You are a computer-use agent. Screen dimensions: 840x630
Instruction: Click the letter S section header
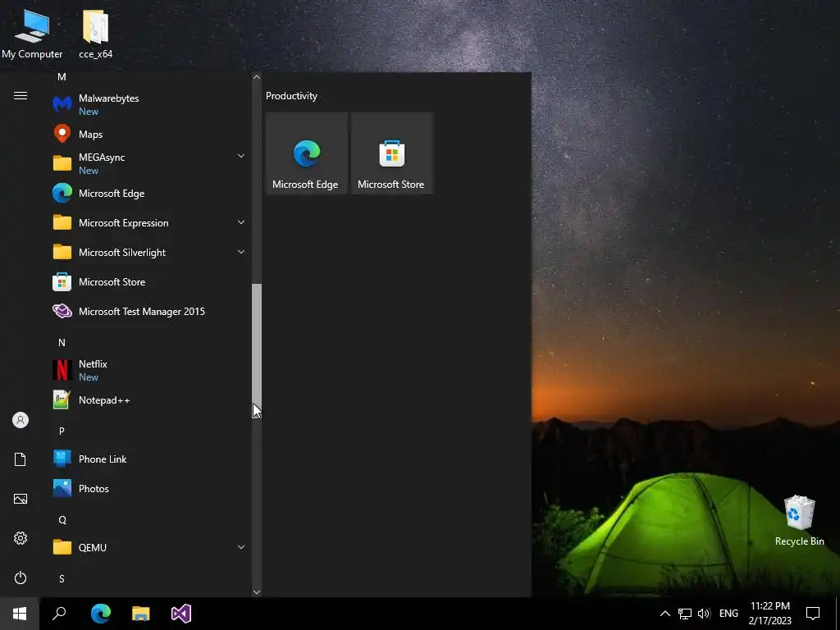[62, 578]
